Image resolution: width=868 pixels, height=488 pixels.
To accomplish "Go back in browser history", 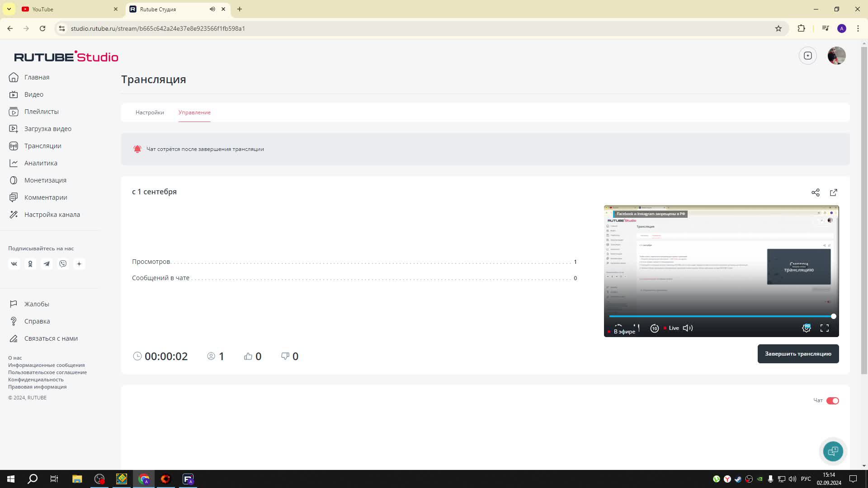I will pyautogui.click(x=10, y=28).
